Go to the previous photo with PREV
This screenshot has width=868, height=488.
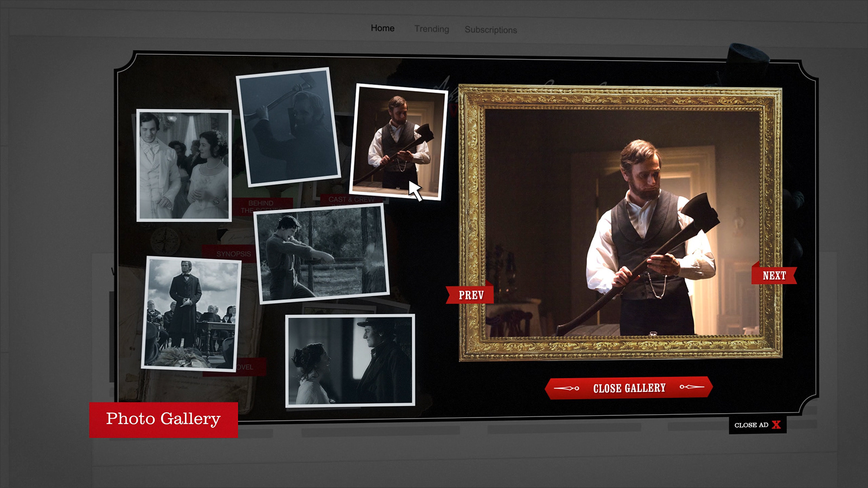[x=470, y=294]
